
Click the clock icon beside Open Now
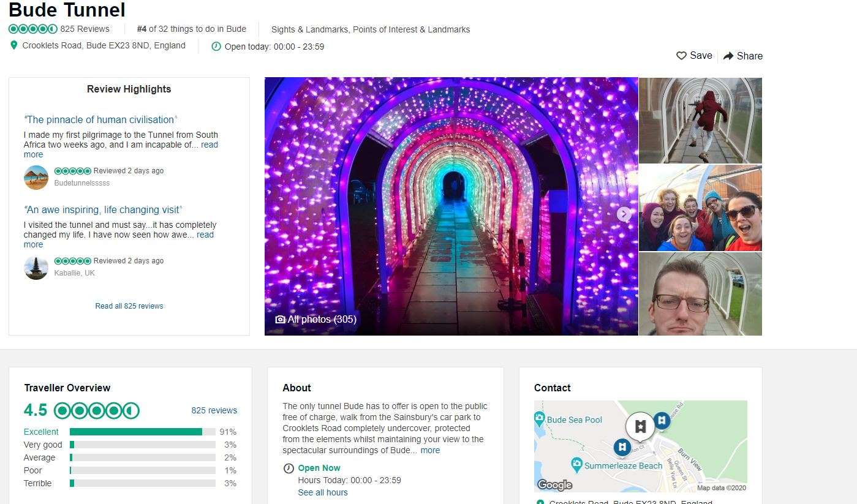[x=289, y=468]
